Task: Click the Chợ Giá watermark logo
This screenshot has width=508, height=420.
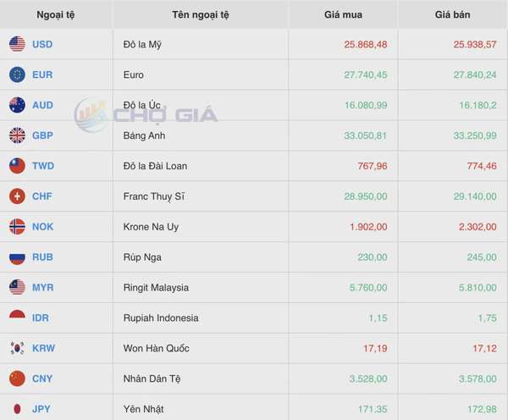Action: [146, 114]
